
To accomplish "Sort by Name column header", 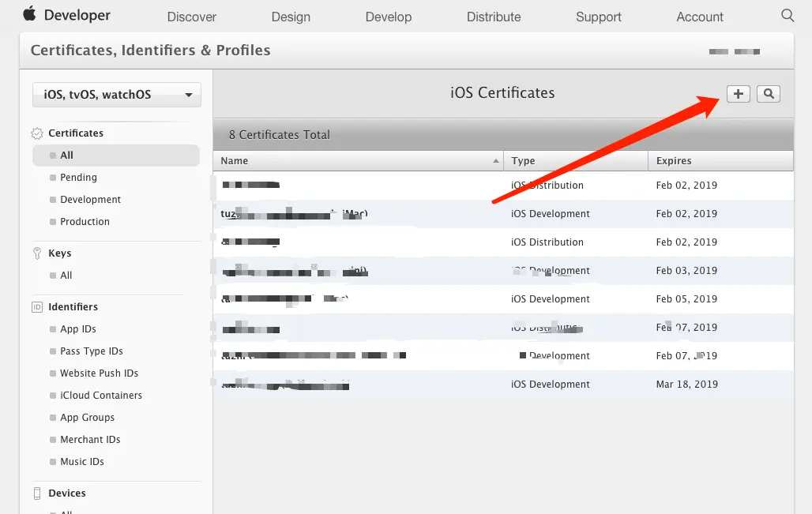I will pos(358,161).
